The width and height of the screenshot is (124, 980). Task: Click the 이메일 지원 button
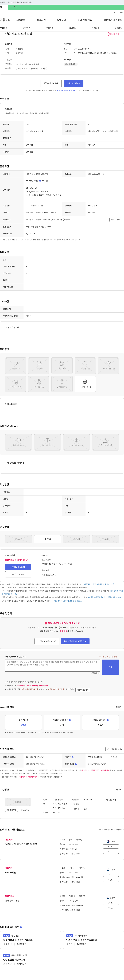click(18, 574)
